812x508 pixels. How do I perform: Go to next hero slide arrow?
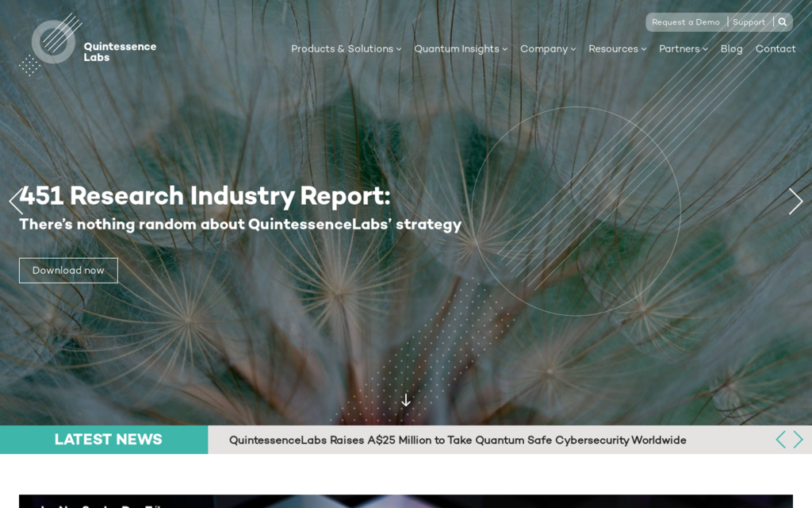795,202
